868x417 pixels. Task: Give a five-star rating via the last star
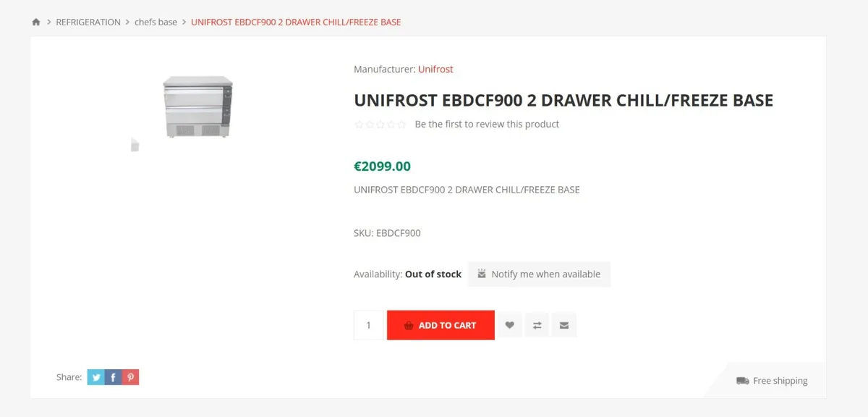click(x=402, y=124)
